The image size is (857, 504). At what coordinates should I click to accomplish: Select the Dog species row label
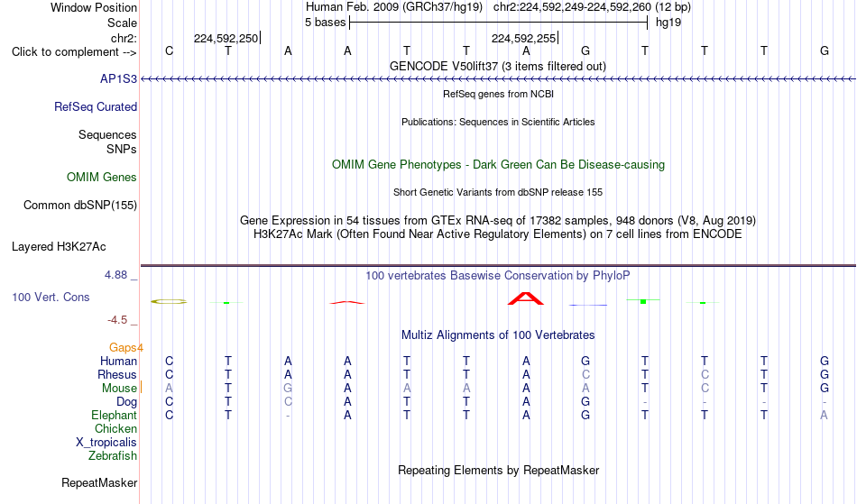tap(126, 402)
